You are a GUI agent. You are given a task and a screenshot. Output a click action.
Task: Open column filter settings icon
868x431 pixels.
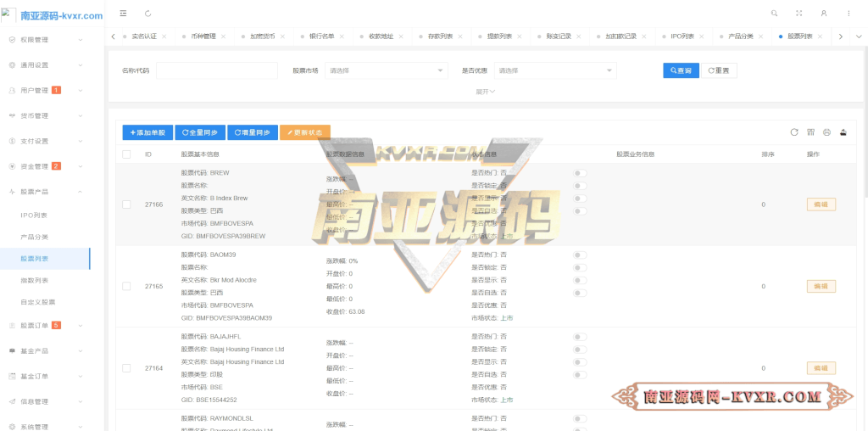click(x=810, y=132)
